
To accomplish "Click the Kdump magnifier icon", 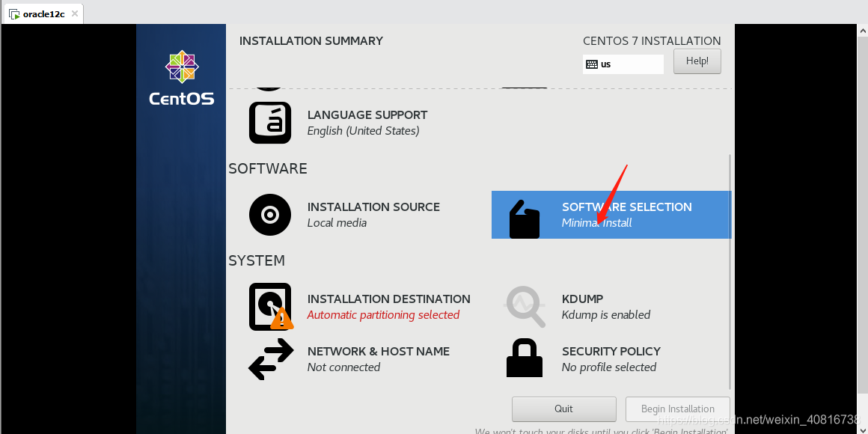I will [x=525, y=307].
